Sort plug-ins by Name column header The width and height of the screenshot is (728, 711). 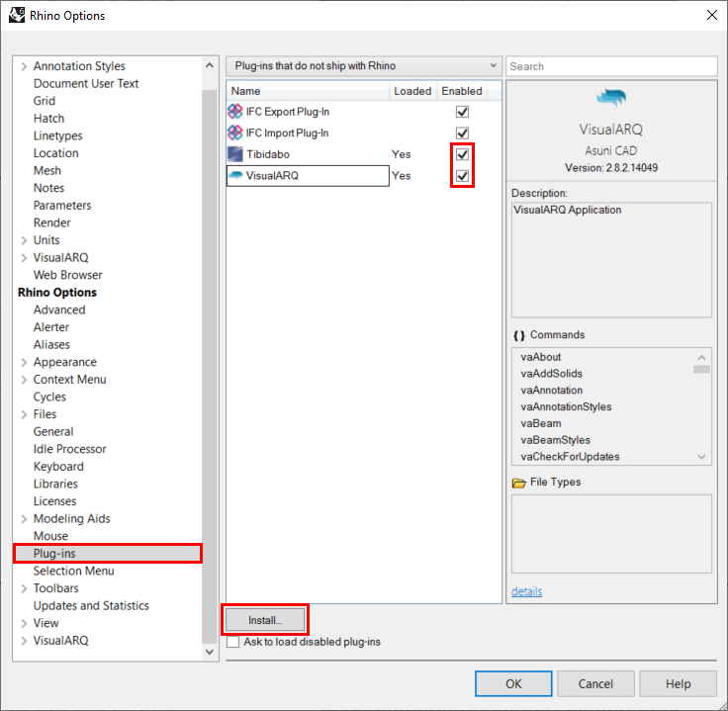[308, 91]
